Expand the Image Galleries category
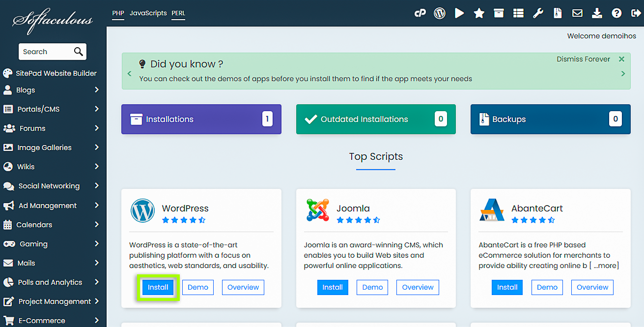This screenshot has width=644, height=327. (52, 148)
